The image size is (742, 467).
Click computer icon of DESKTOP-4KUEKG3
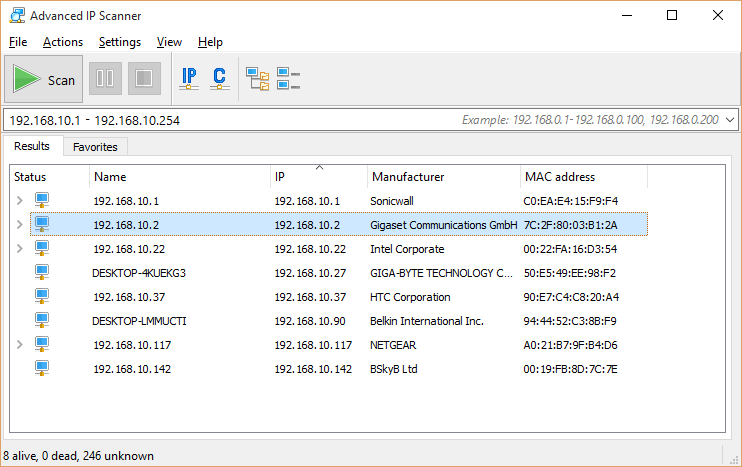tap(42, 273)
